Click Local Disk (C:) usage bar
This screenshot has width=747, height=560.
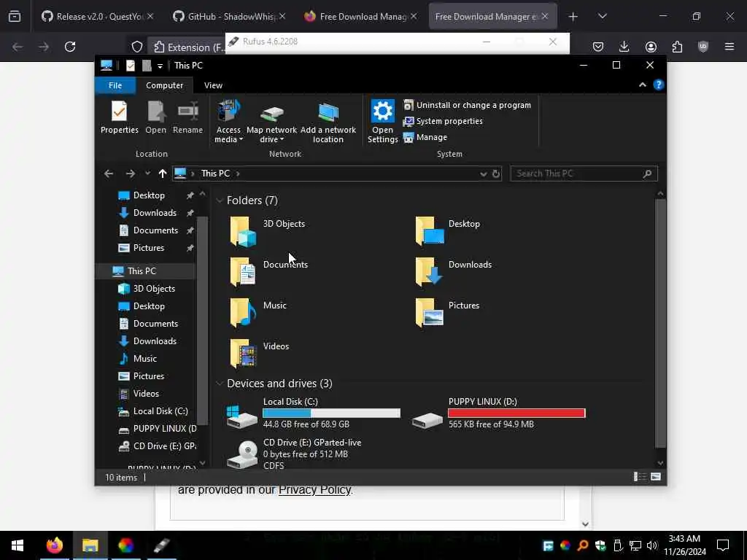coord(332,413)
